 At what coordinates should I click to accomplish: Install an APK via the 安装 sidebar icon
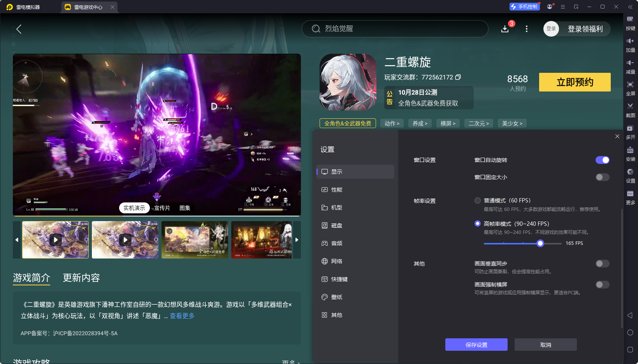[x=631, y=154]
